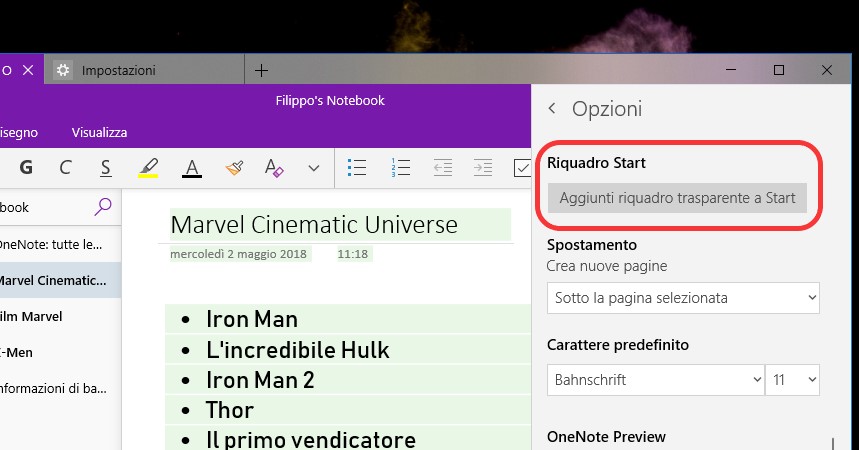Open the font size 11 dropdown
The width and height of the screenshot is (860, 450).
tap(793, 380)
